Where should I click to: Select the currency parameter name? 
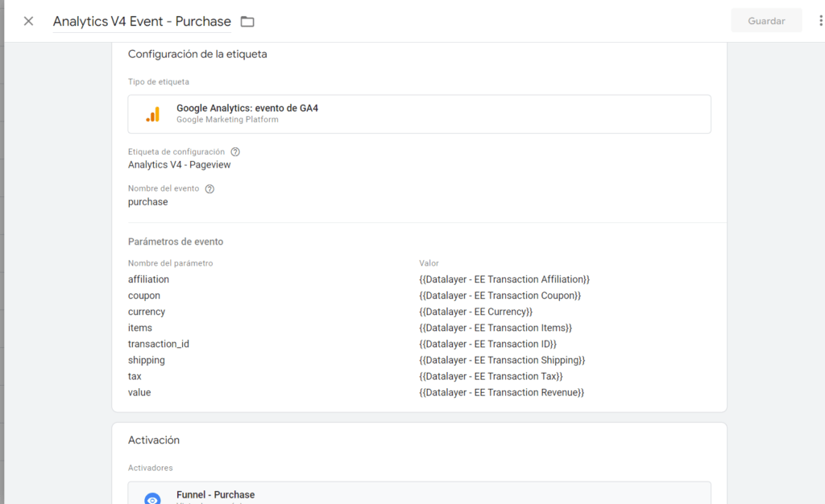coord(147,312)
